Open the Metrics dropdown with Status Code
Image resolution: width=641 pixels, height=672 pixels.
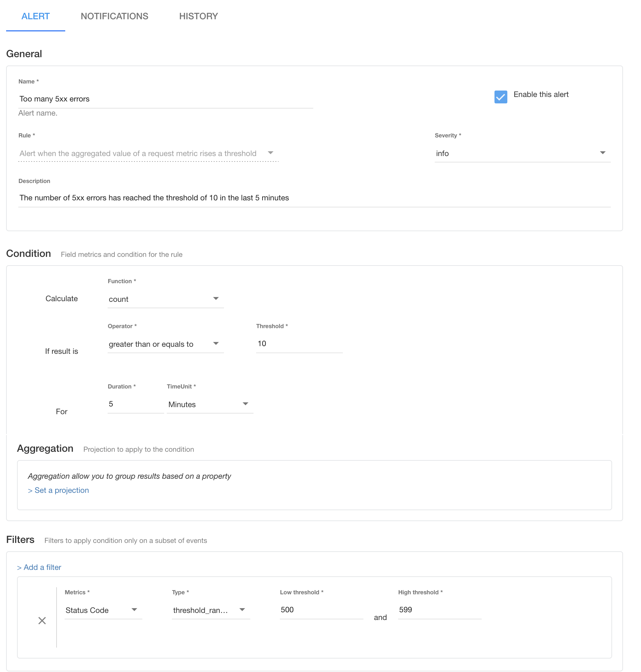tap(103, 610)
